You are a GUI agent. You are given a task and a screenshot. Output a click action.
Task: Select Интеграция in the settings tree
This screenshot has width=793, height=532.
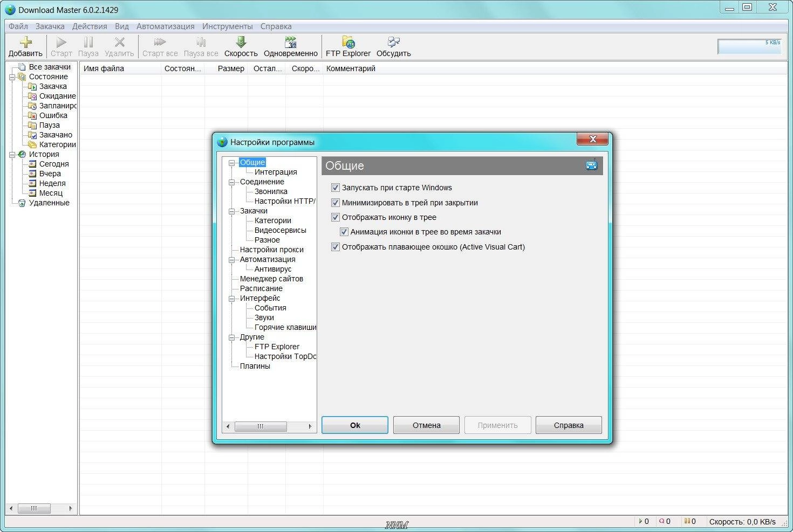point(276,172)
